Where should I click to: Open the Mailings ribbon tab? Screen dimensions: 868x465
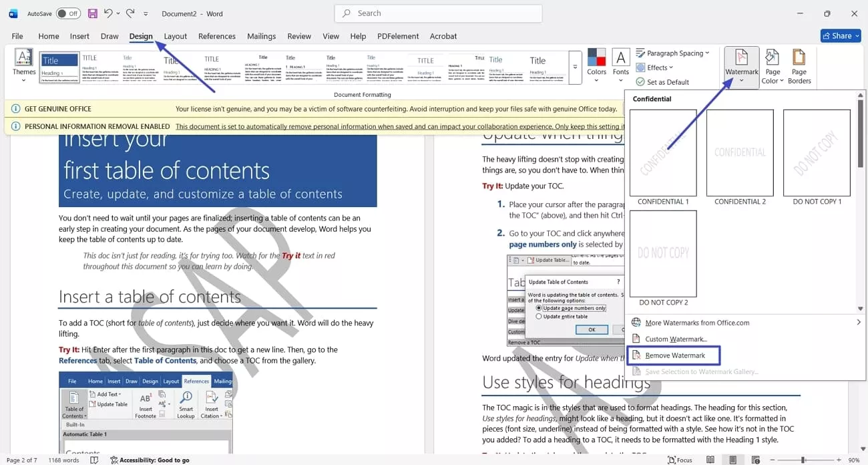261,36
